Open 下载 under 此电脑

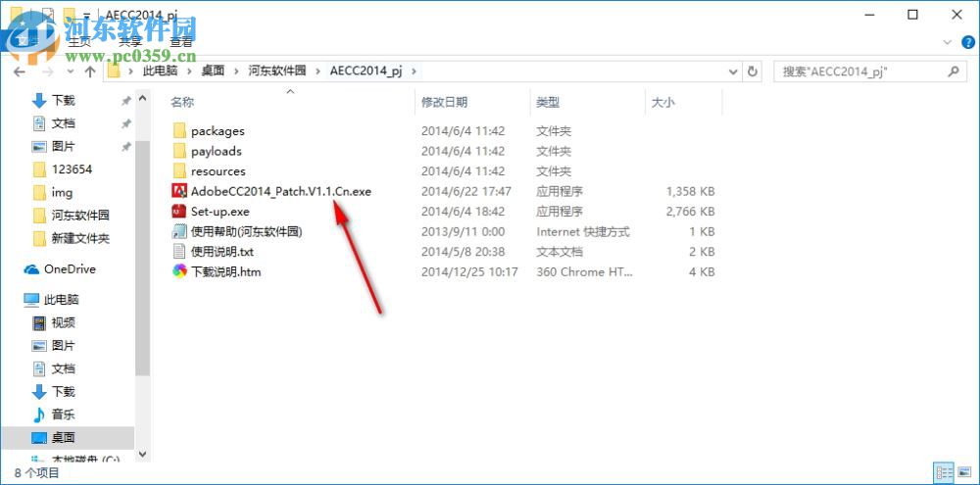pos(63,391)
